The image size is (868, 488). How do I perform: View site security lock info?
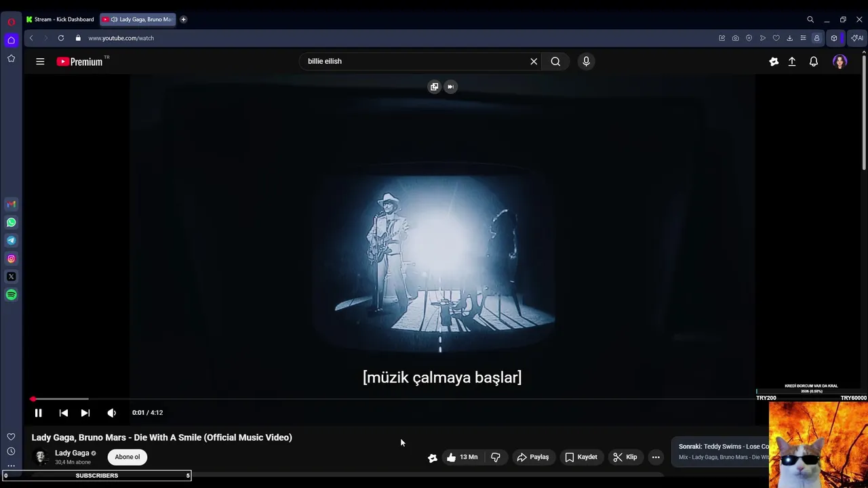[x=78, y=38]
